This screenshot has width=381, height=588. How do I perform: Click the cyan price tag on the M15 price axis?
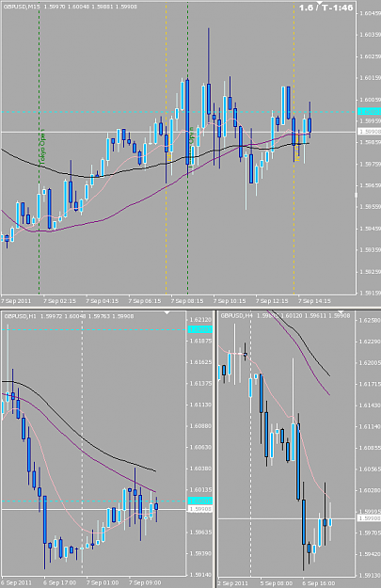tap(370, 111)
